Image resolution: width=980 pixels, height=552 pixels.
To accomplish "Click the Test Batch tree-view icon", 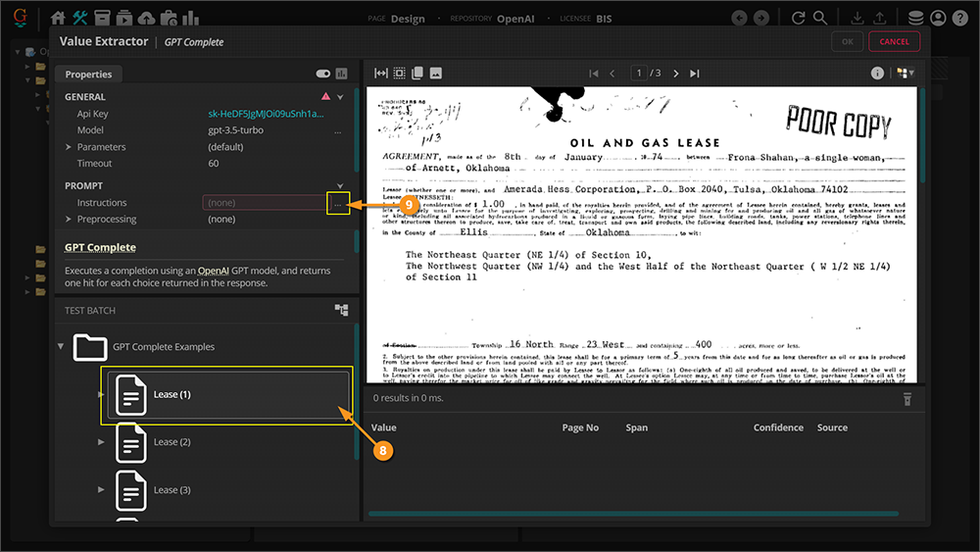I will tap(341, 310).
